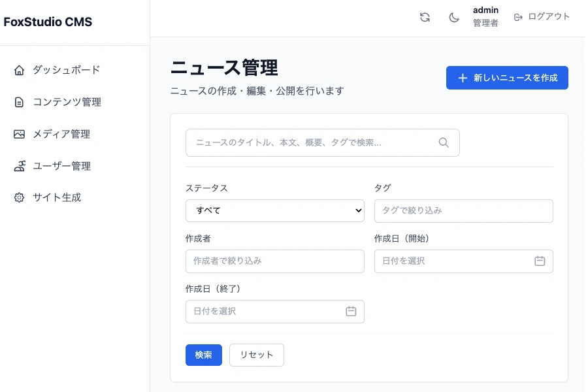This screenshot has height=392, width=588.
Task: Toggle dark mode with the moon icon
Action: tap(454, 17)
